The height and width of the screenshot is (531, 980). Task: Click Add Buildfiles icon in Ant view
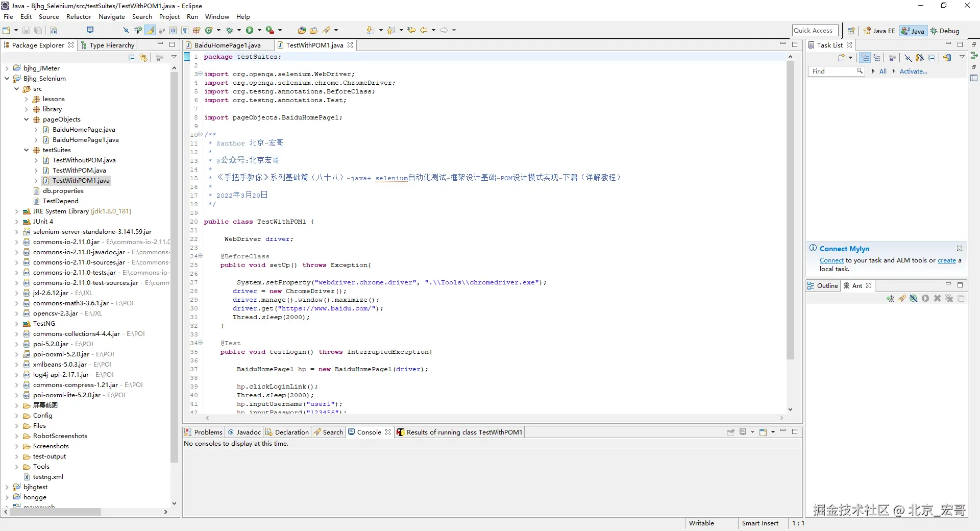point(890,299)
